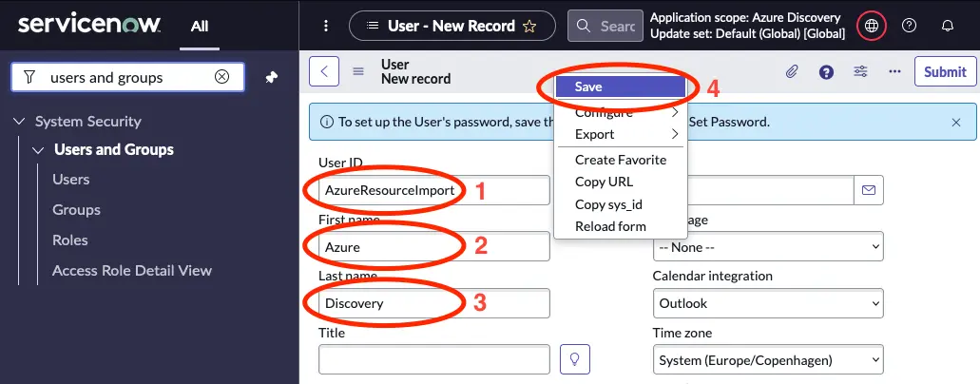Open notifications bell icon

tap(947, 26)
